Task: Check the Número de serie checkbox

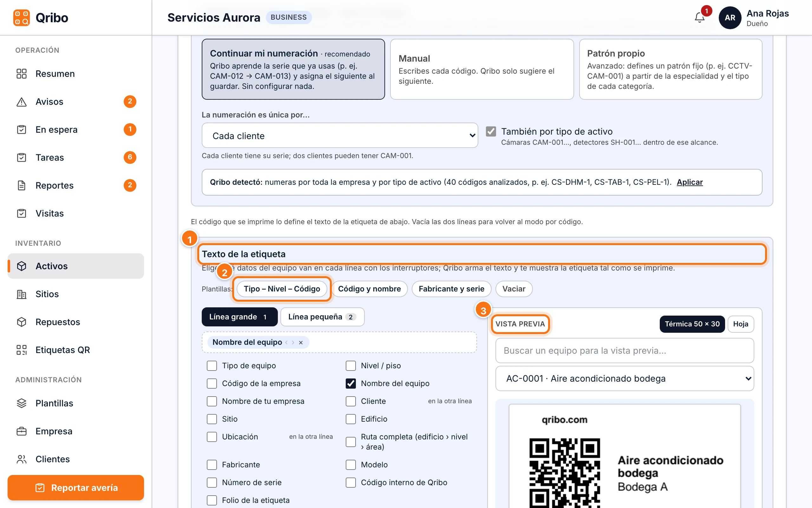Action: 212,483
